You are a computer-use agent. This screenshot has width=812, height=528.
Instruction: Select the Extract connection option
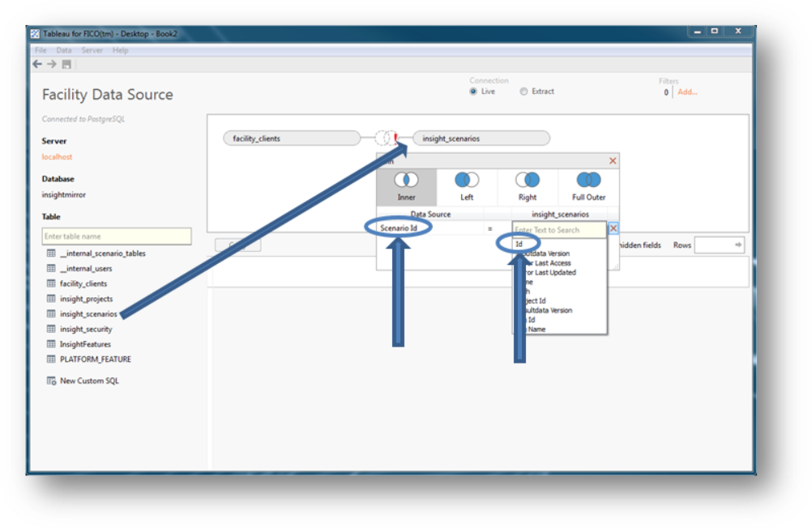(x=524, y=92)
